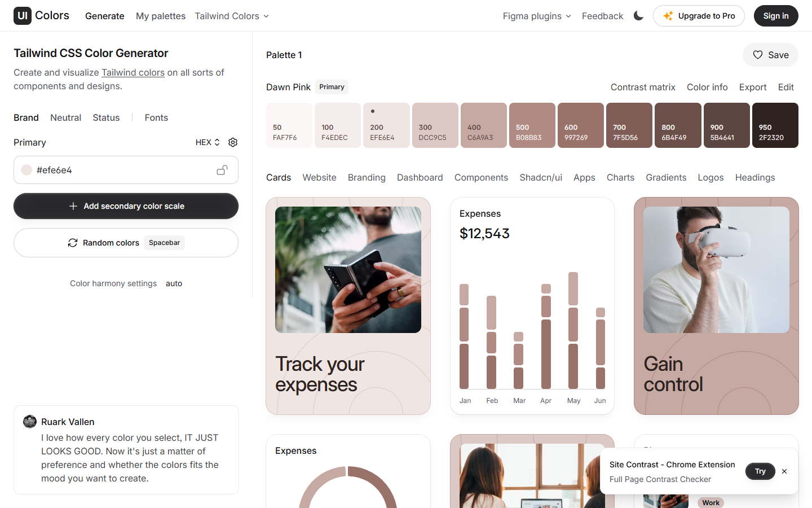Screen dimensions: 812x508
Task: Dismiss the Site Contrast extension popup
Action: point(784,471)
